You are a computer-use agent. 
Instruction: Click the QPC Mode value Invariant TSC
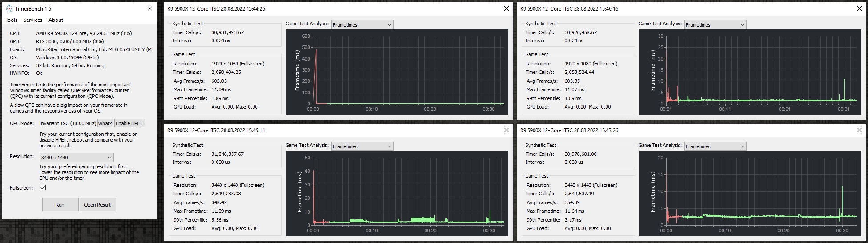[67, 123]
